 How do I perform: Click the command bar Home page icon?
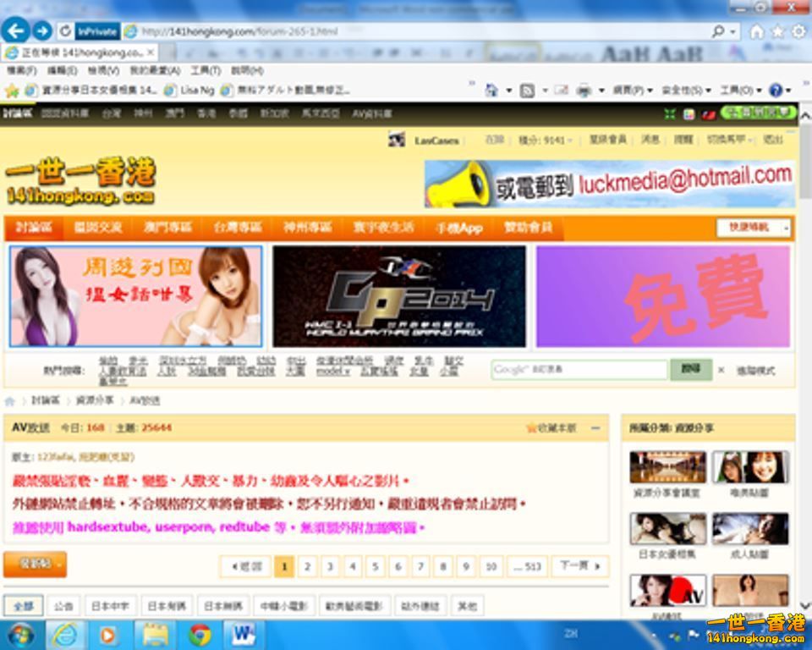tap(491, 91)
